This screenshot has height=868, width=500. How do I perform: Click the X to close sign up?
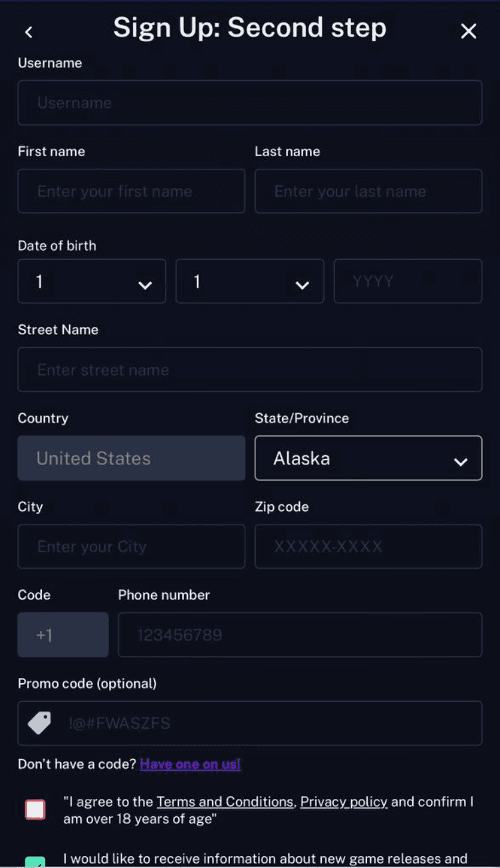tap(468, 31)
